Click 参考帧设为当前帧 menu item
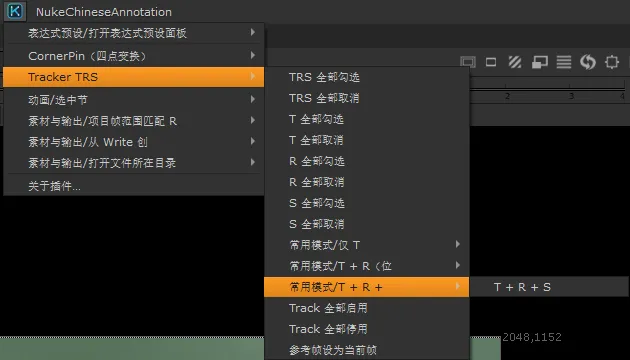Image resolution: width=630 pixels, height=360 pixels. point(366,350)
